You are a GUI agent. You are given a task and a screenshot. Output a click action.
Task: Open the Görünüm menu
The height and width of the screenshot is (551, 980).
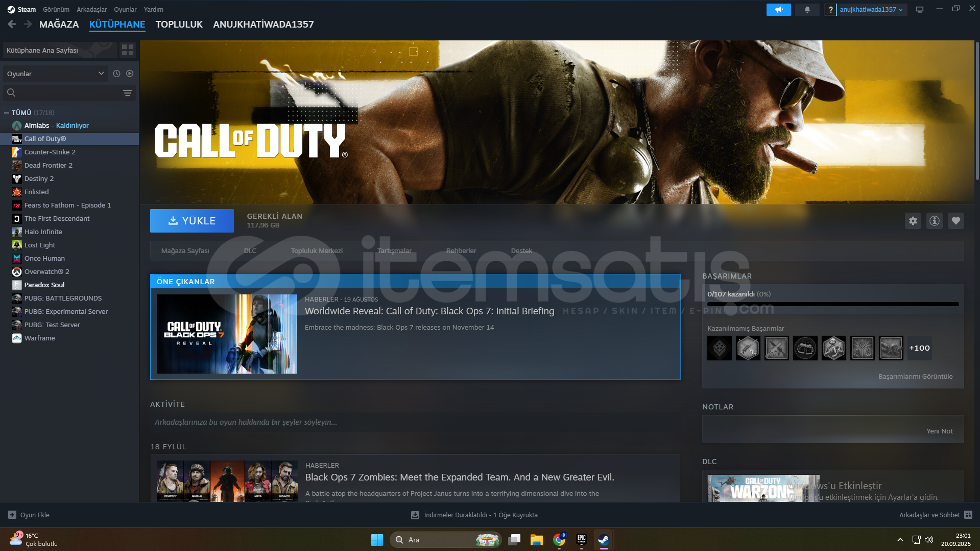pyautogui.click(x=56, y=9)
